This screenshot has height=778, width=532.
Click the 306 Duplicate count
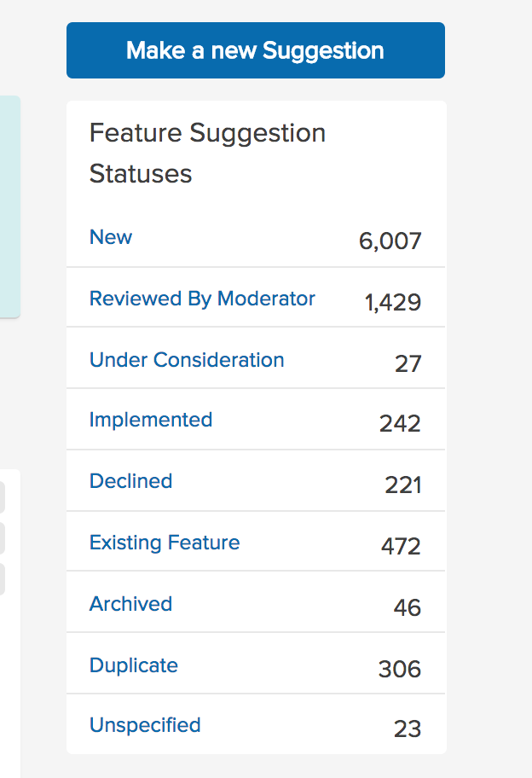coord(400,670)
